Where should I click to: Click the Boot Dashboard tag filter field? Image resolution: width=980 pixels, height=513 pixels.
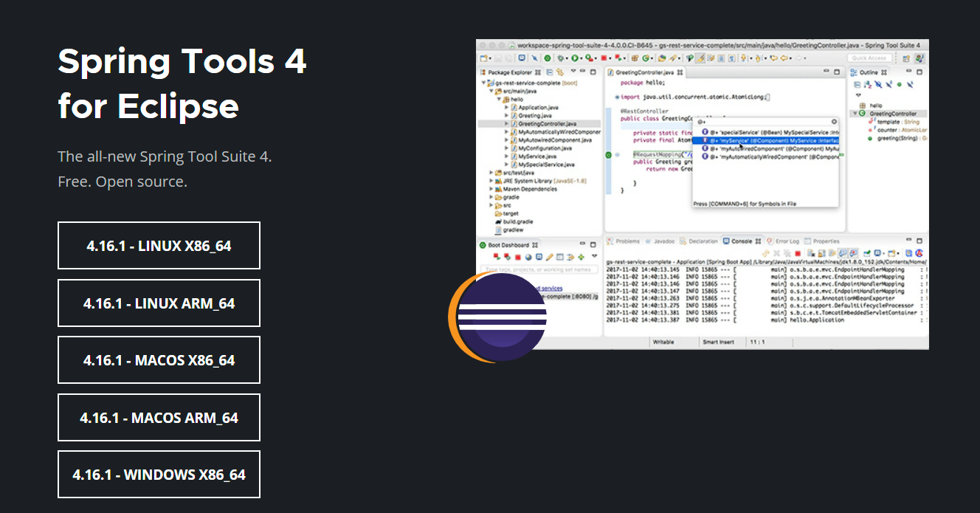coord(538,269)
